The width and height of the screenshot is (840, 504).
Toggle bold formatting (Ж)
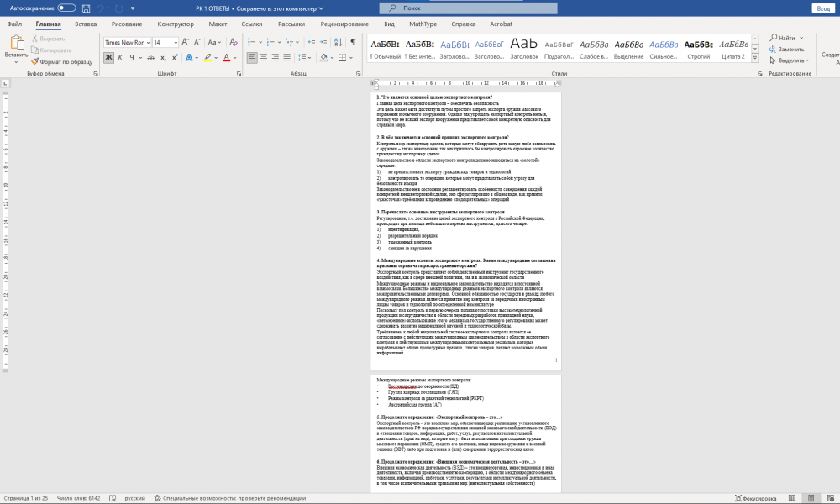108,57
